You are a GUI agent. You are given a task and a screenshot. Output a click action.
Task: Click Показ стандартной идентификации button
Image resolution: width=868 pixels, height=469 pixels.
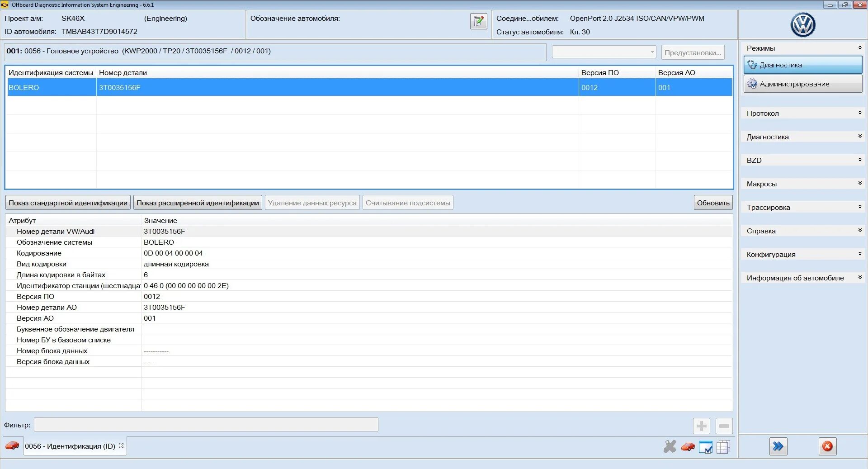click(x=68, y=203)
